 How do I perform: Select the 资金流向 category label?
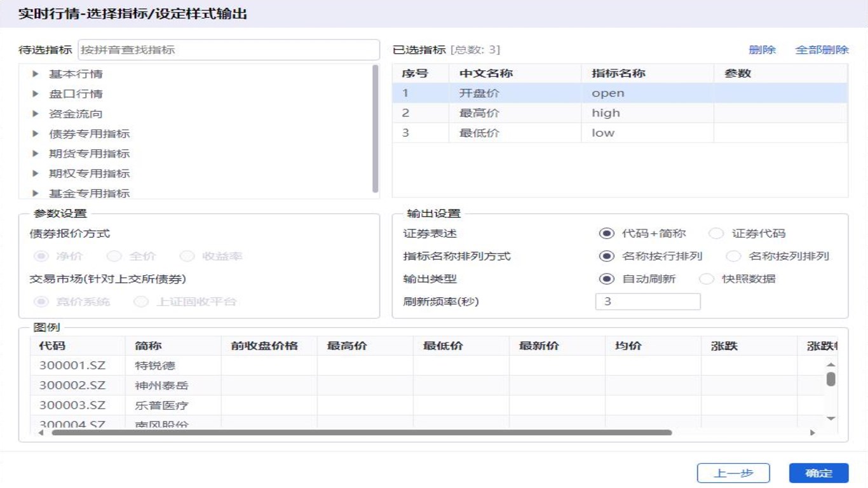tap(76, 114)
